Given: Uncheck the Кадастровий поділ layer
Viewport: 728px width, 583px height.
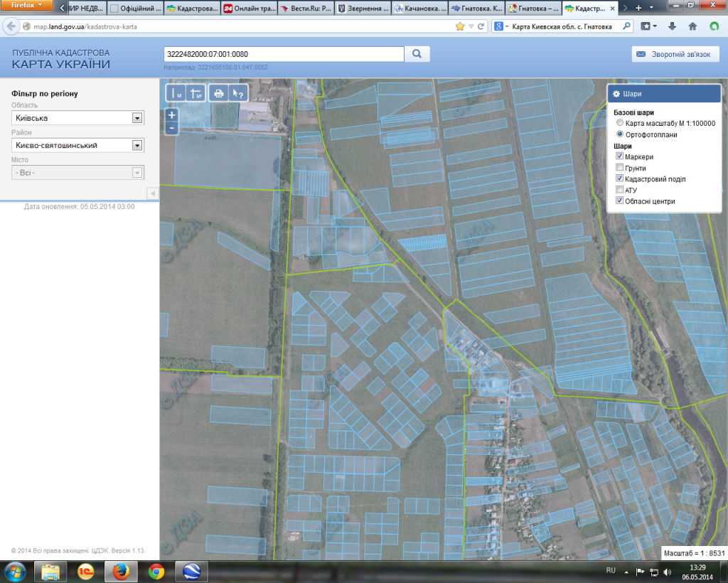Looking at the screenshot, I should tap(620, 179).
